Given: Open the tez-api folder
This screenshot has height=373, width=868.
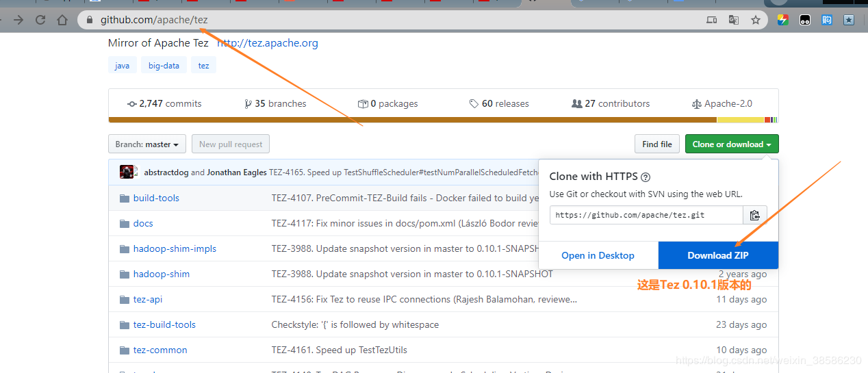Looking at the screenshot, I should pyautogui.click(x=148, y=299).
